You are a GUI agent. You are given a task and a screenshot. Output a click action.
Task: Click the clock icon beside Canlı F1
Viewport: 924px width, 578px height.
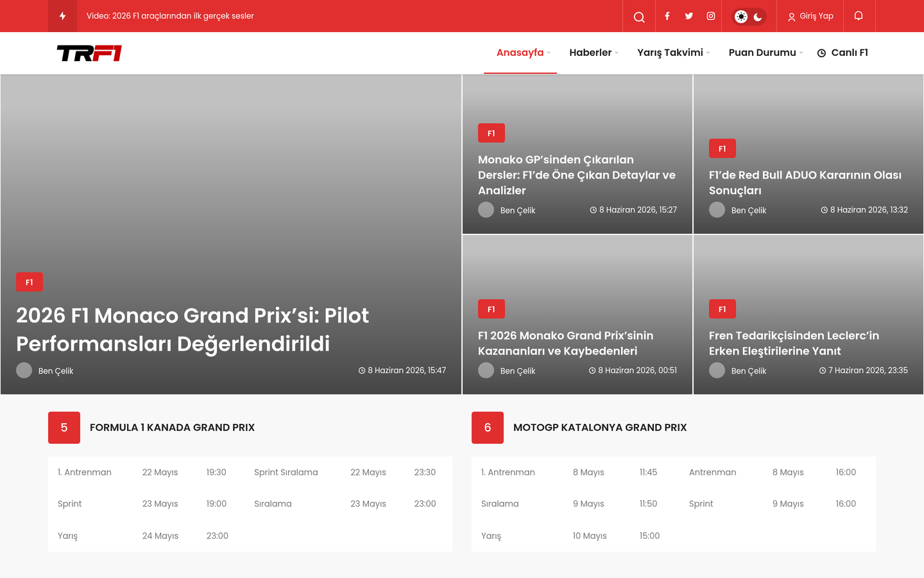click(821, 53)
